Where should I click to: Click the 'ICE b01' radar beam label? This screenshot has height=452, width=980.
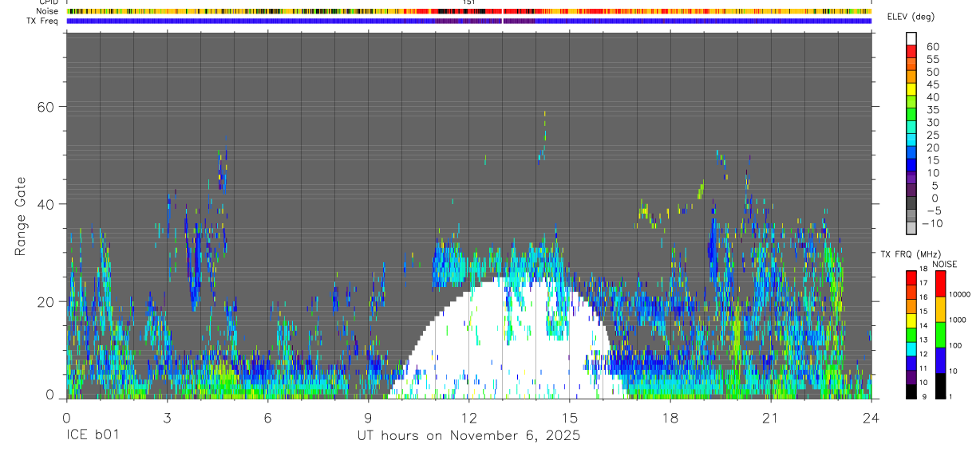94,436
